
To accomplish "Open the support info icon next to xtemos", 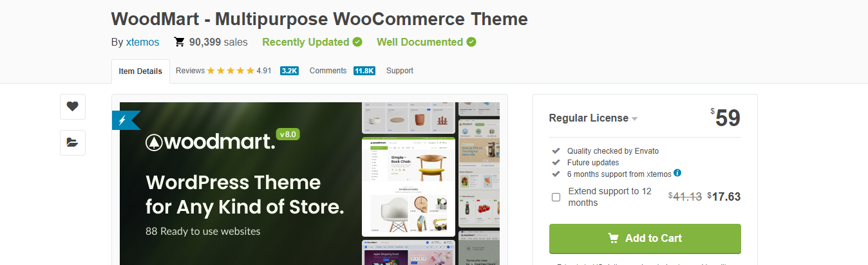I will 677,174.
